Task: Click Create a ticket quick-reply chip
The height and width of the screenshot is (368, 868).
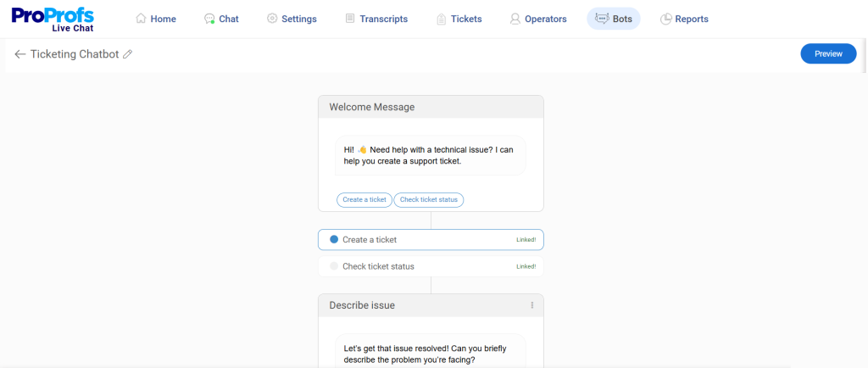Action: pos(364,200)
